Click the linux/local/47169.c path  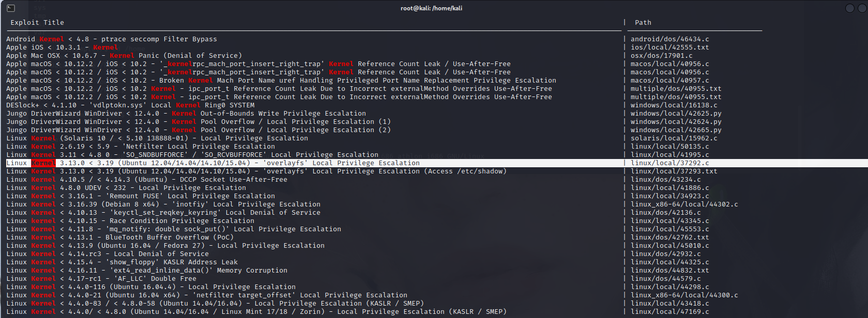669,312
